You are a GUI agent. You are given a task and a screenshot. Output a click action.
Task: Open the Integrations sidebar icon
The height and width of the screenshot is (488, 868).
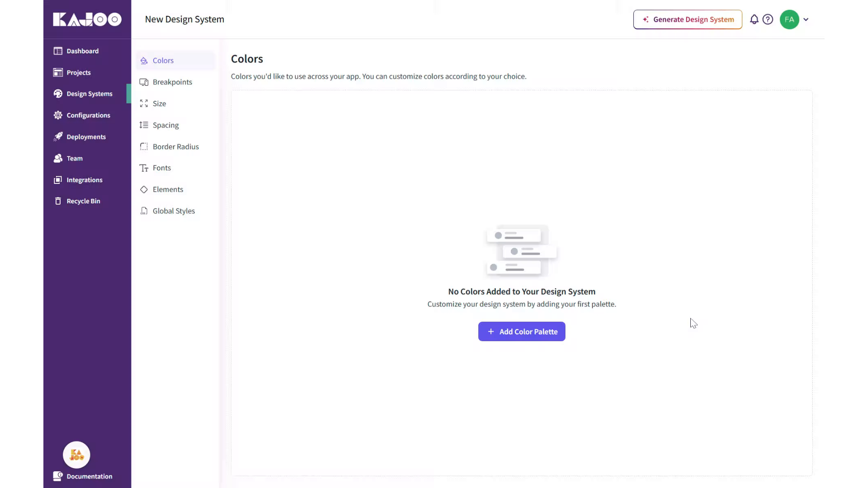(x=58, y=180)
